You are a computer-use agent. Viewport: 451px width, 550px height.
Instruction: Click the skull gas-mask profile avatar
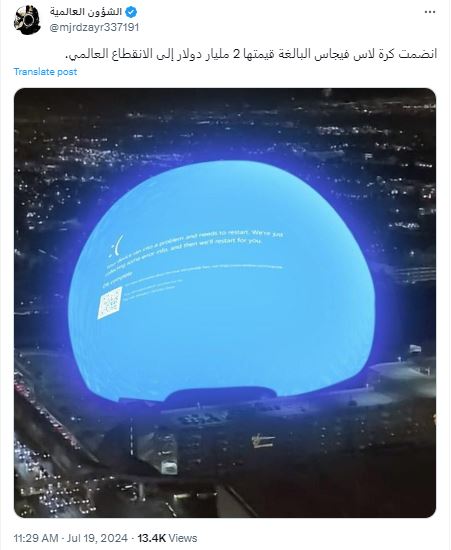pos(27,20)
